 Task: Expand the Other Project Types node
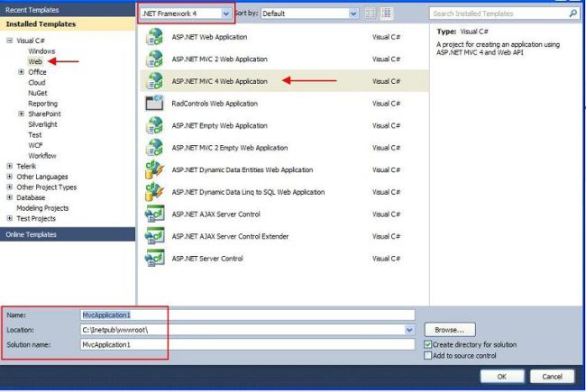[10, 187]
